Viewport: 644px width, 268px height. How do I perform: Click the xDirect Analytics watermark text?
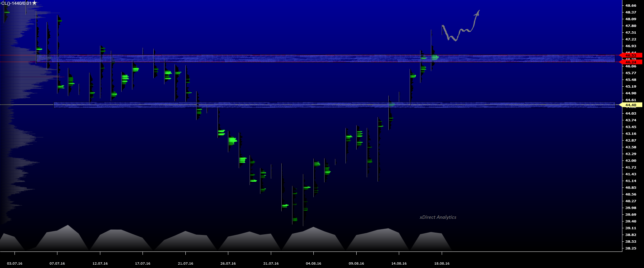pyautogui.click(x=438, y=217)
